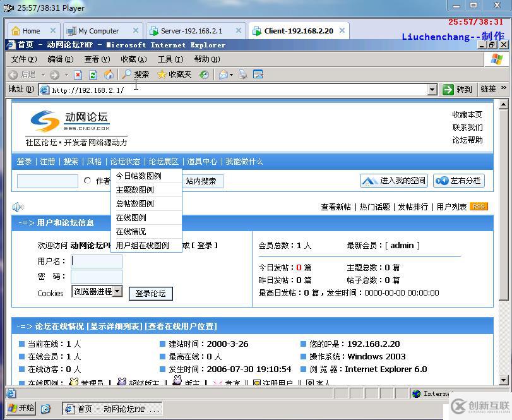Close the Server-192.168.2.1 tab
The width and height of the screenshot is (512, 420).
[239, 30]
